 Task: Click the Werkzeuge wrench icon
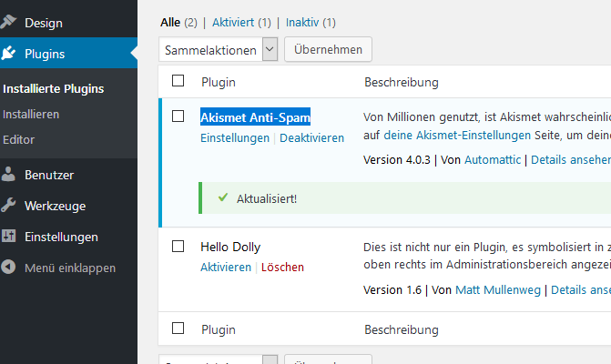[x=8, y=205]
